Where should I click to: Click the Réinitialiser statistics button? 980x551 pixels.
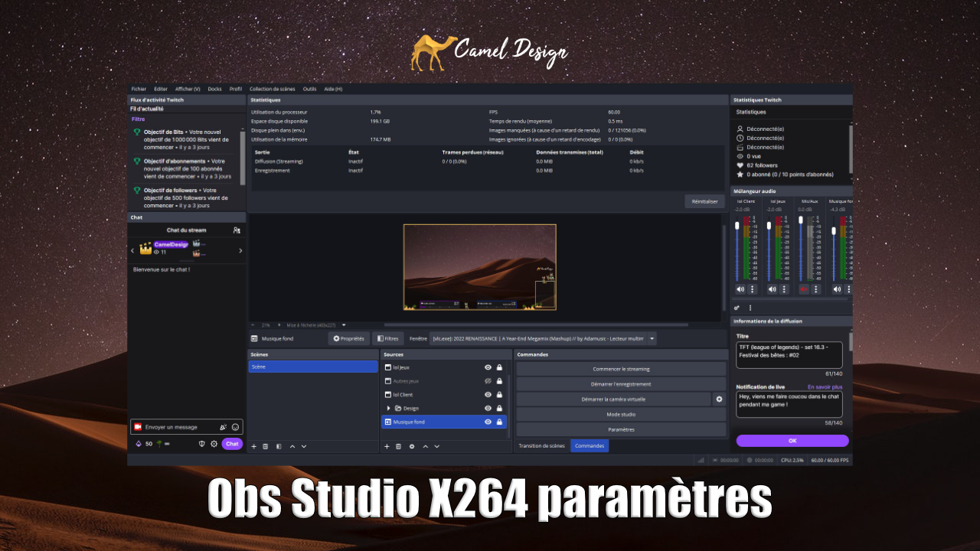704,201
